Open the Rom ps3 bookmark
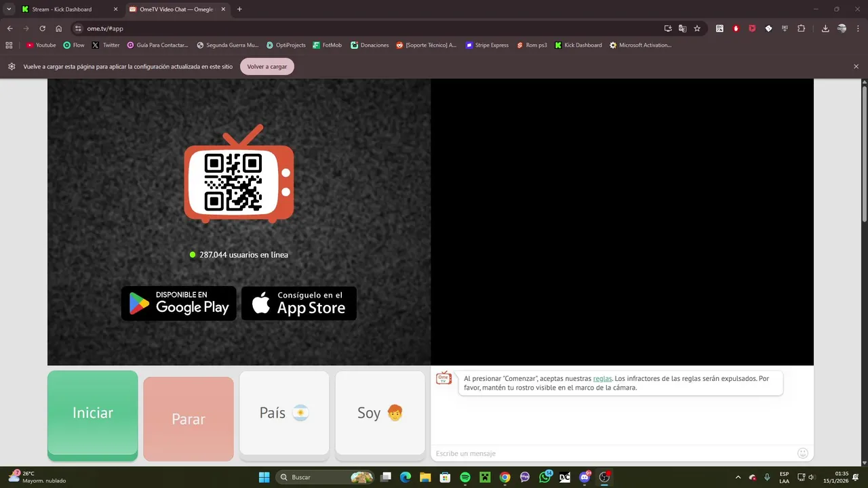The image size is (868, 488). click(x=532, y=45)
